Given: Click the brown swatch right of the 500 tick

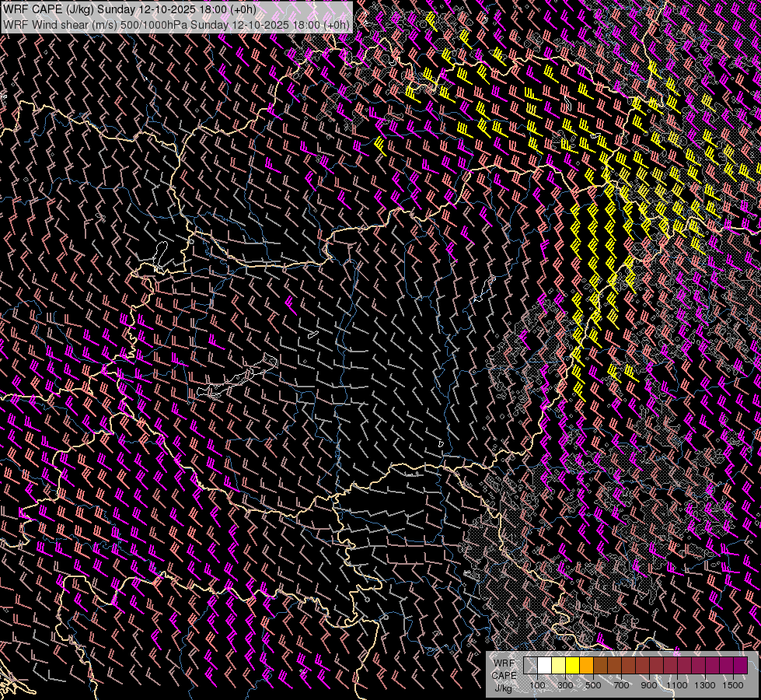Looking at the screenshot, I should click(x=600, y=665).
